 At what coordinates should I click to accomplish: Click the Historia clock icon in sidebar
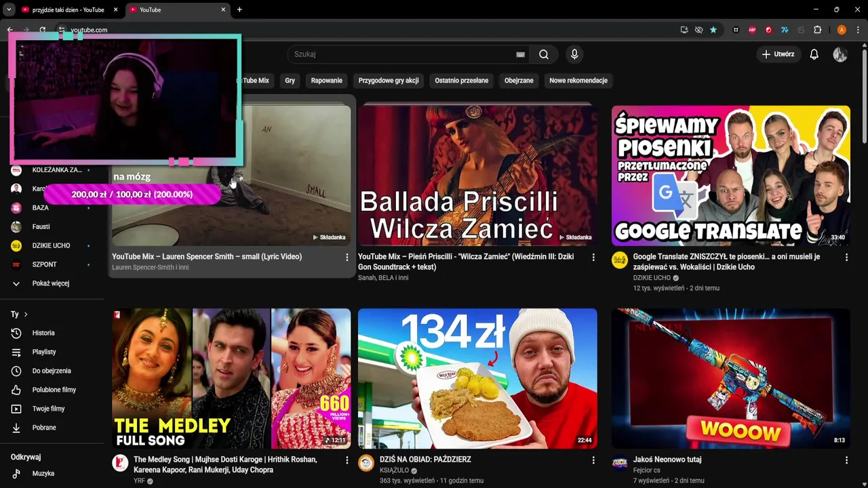[x=16, y=333]
